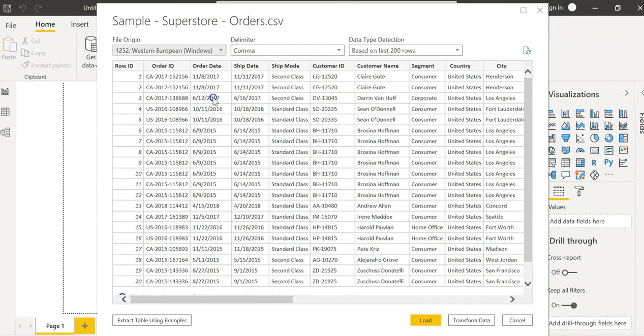
Task: Click the horizontal scrollbar thumb in preview
Action: pyautogui.click(x=211, y=299)
